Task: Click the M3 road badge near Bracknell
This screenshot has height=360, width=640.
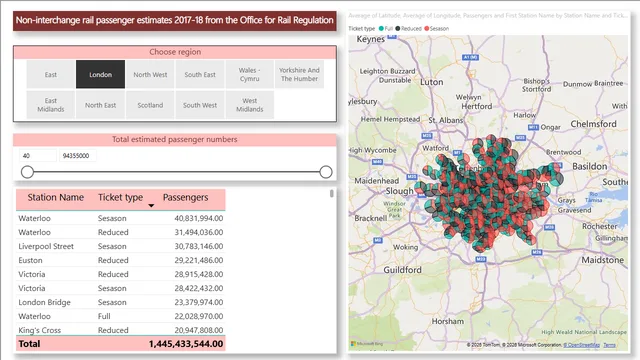Action: (x=378, y=240)
